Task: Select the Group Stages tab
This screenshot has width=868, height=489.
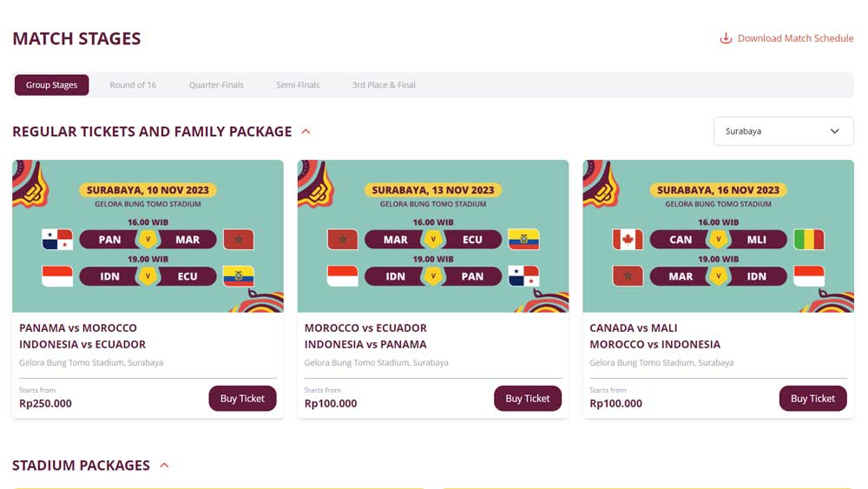Action: tap(51, 85)
